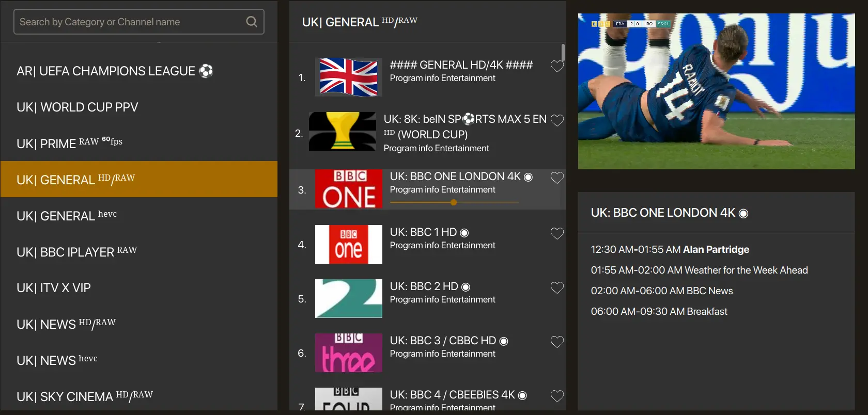
Task: Favorite the beIN SPORTS MAX 5 EN channel
Action: pos(557,120)
